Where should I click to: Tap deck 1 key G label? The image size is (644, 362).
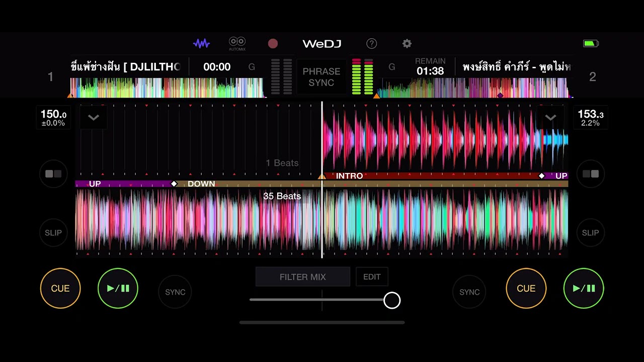[252, 67]
